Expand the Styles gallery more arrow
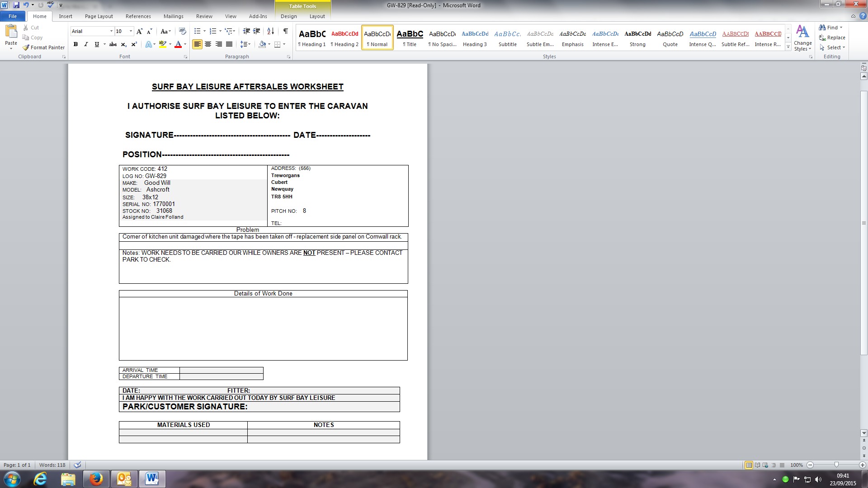Image resolution: width=868 pixels, height=488 pixels. click(x=788, y=47)
